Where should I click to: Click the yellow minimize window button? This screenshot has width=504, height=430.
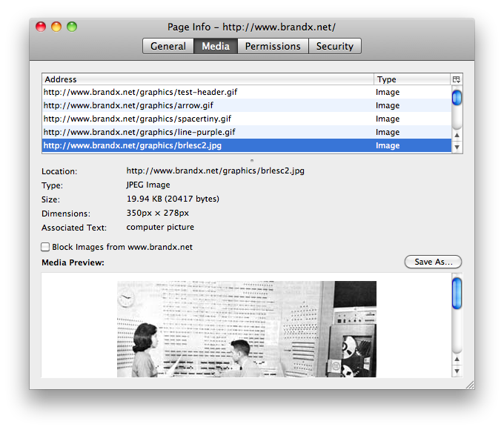[56, 27]
